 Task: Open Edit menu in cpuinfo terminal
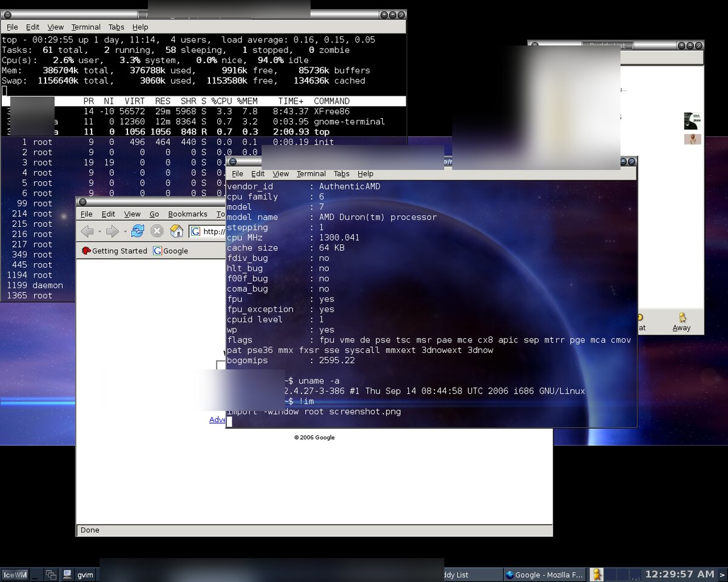(258, 174)
